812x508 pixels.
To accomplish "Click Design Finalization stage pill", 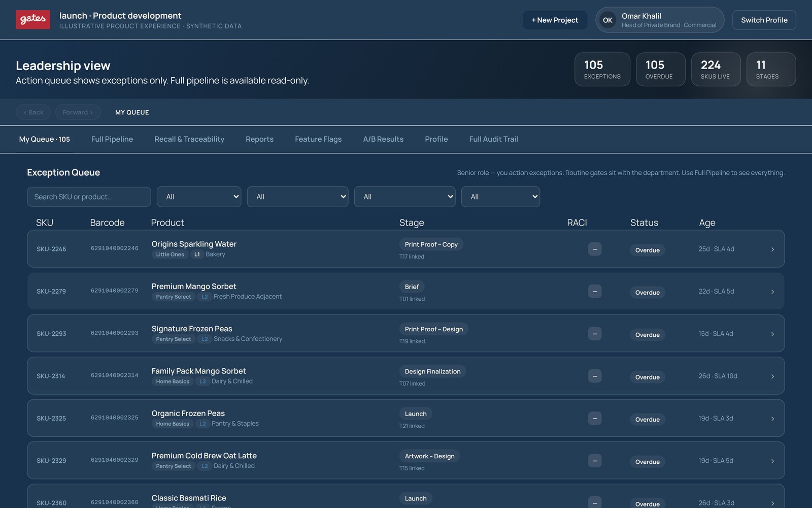I will click(432, 371).
